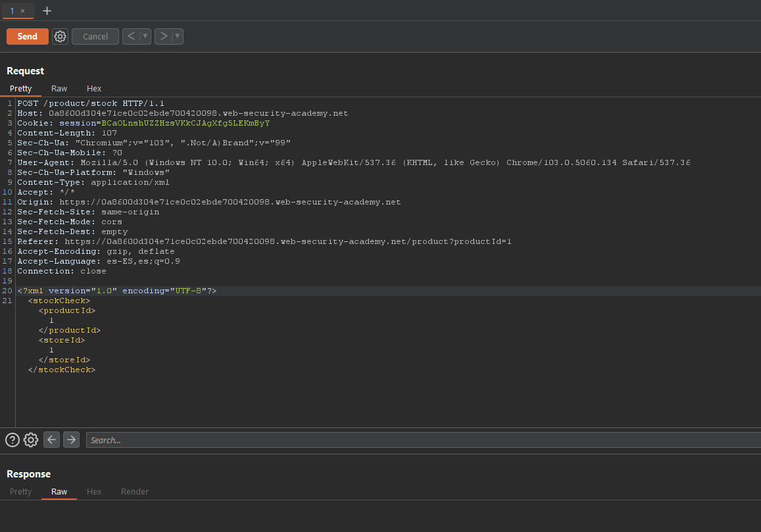Go to next request with forward arrow

[164, 36]
